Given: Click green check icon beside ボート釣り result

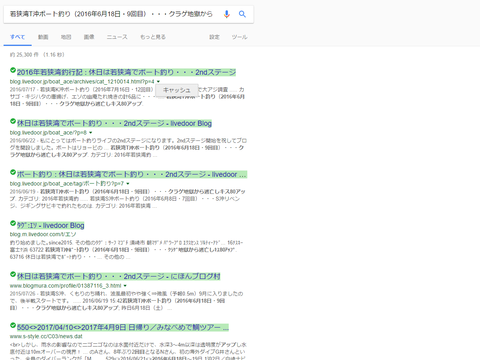Looking at the screenshot, I should (x=13, y=172).
